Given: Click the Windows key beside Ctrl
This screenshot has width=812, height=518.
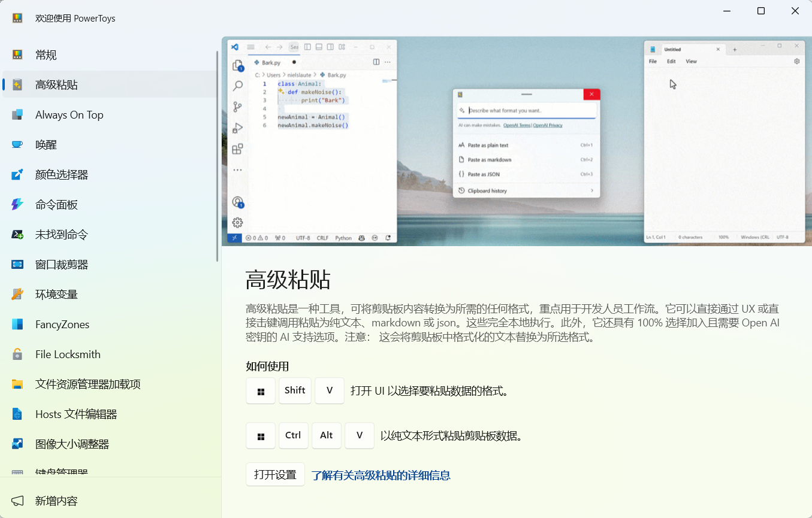Looking at the screenshot, I should click(x=261, y=435).
